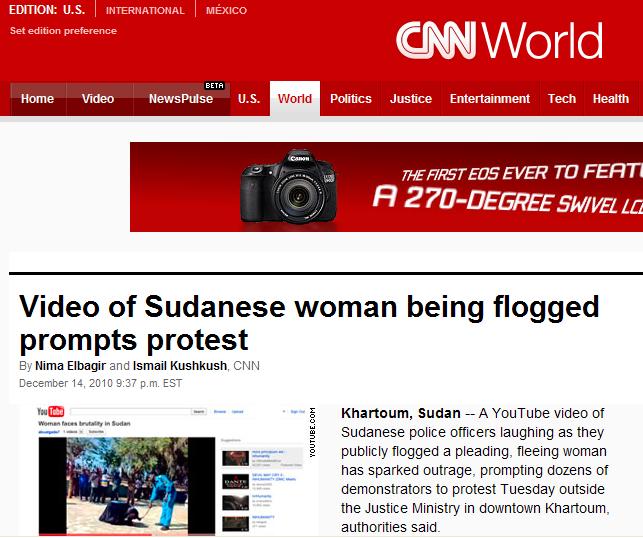
Task: Open NewsPulse beta section
Action: click(x=180, y=99)
